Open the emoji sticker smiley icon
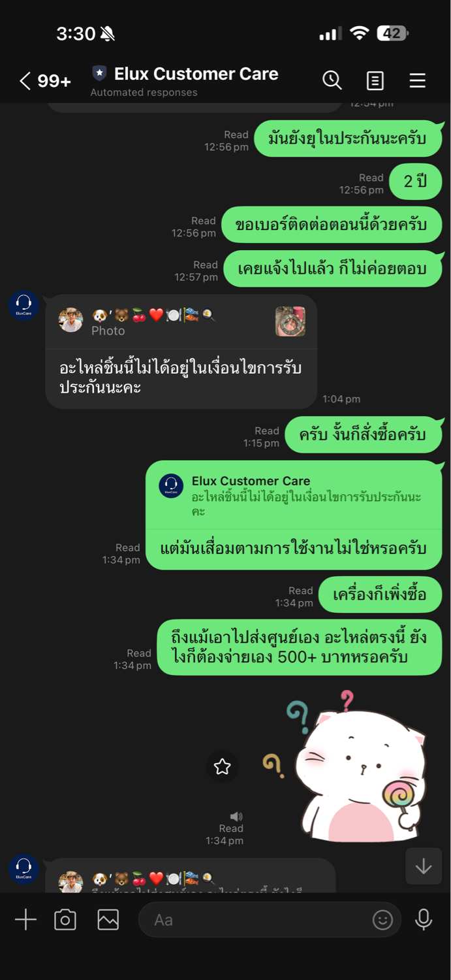 click(x=383, y=920)
